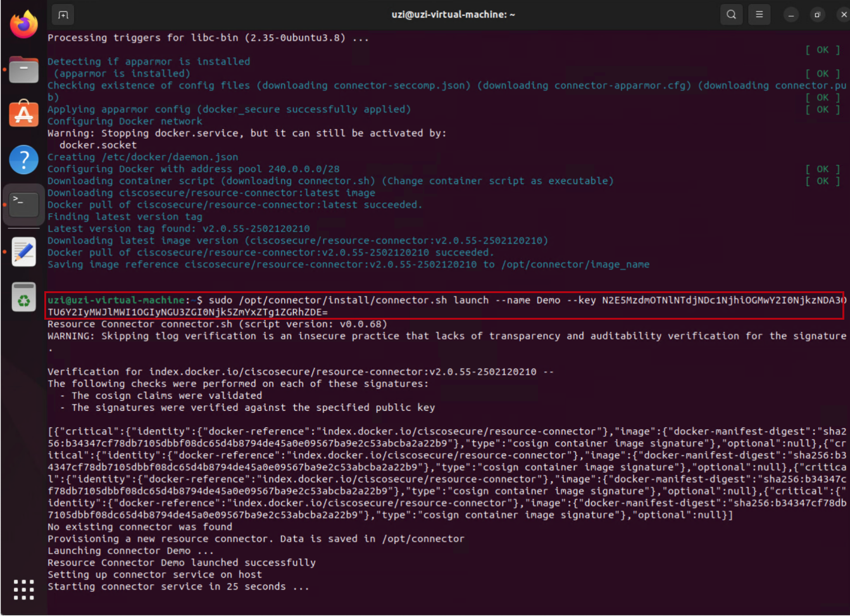
Task: Open the Help icon in the dock
Action: pyautogui.click(x=24, y=160)
